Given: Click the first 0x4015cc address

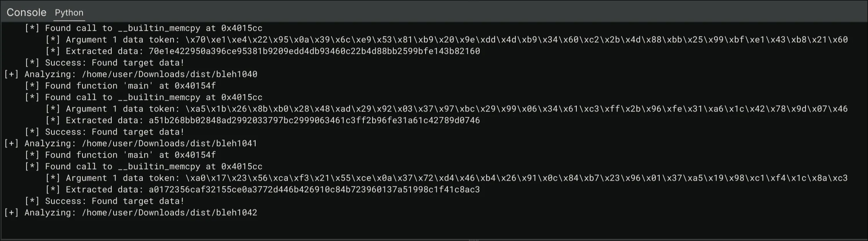Looking at the screenshot, I should (x=241, y=28).
